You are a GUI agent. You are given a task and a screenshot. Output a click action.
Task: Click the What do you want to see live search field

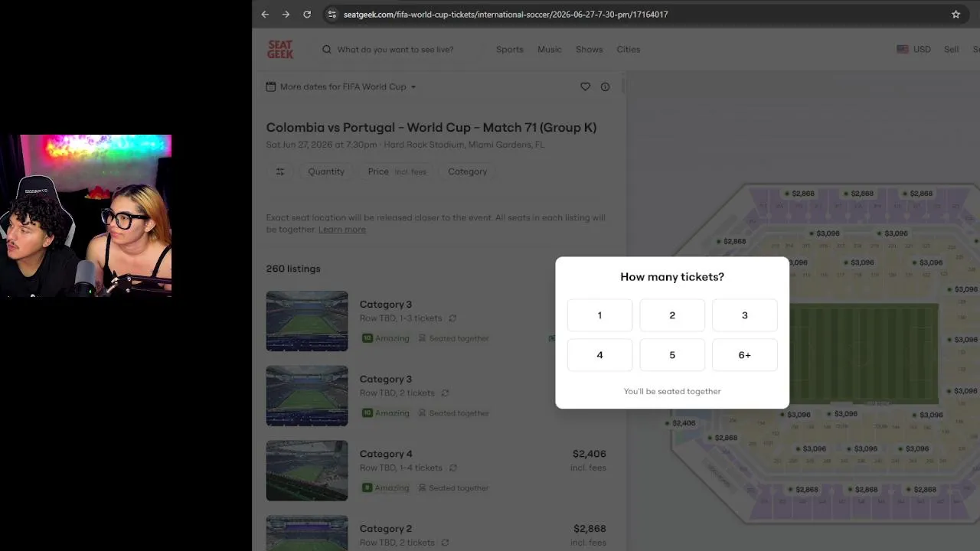tap(395, 49)
